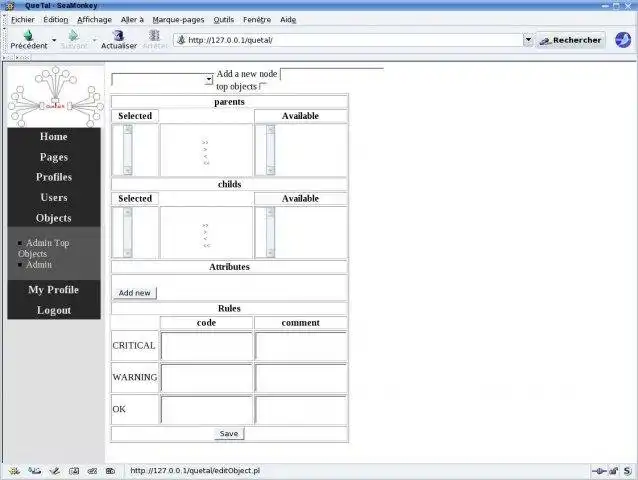Focus the CRITICAL code text area
638x480 pixels.
207,346
